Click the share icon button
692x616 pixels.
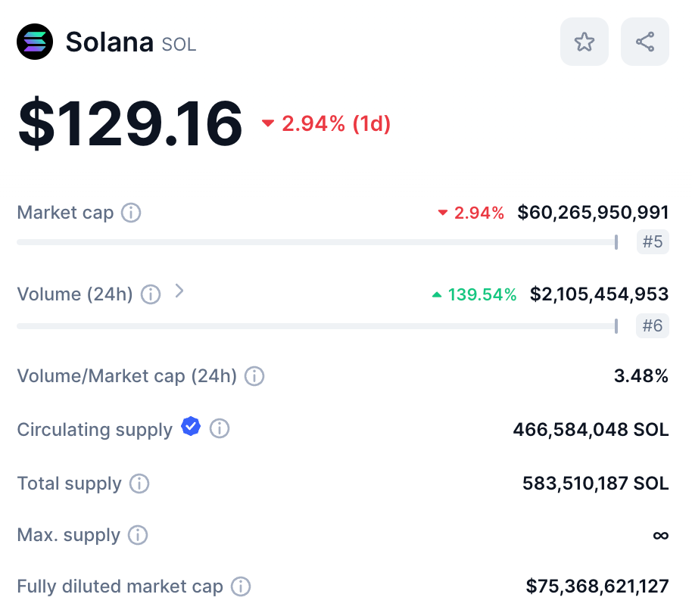coord(645,42)
